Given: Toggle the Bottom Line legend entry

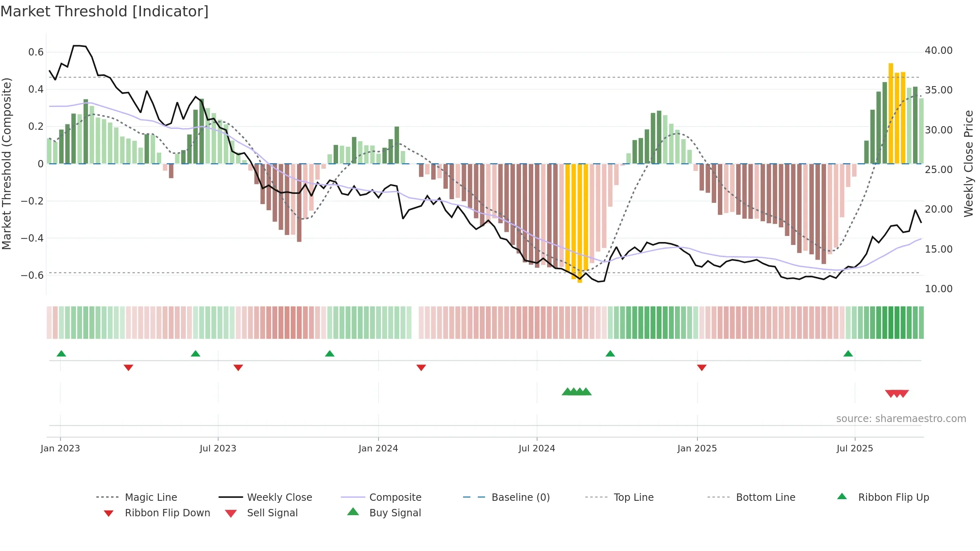Looking at the screenshot, I should 751,497.
